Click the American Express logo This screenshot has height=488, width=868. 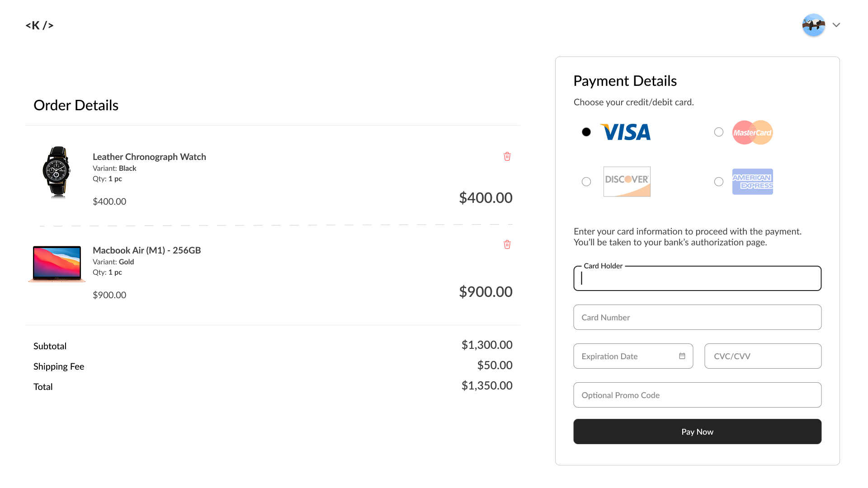752,182
